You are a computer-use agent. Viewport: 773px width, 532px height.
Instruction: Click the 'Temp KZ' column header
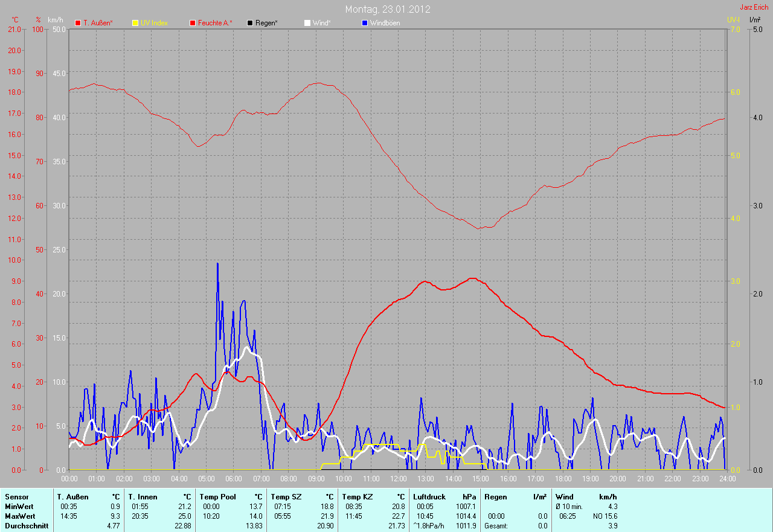click(358, 496)
